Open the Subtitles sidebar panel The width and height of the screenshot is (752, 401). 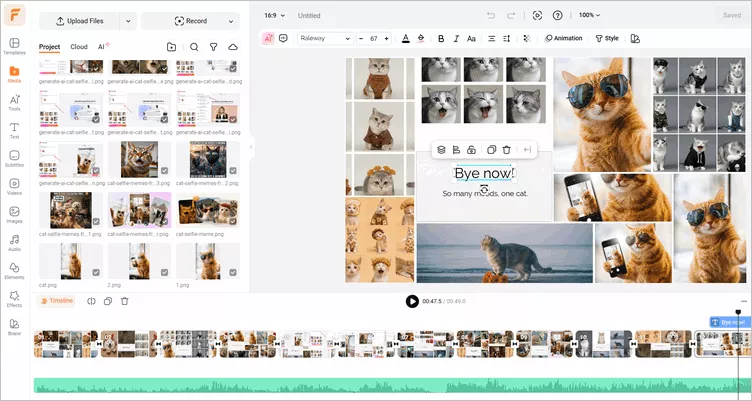click(x=14, y=159)
